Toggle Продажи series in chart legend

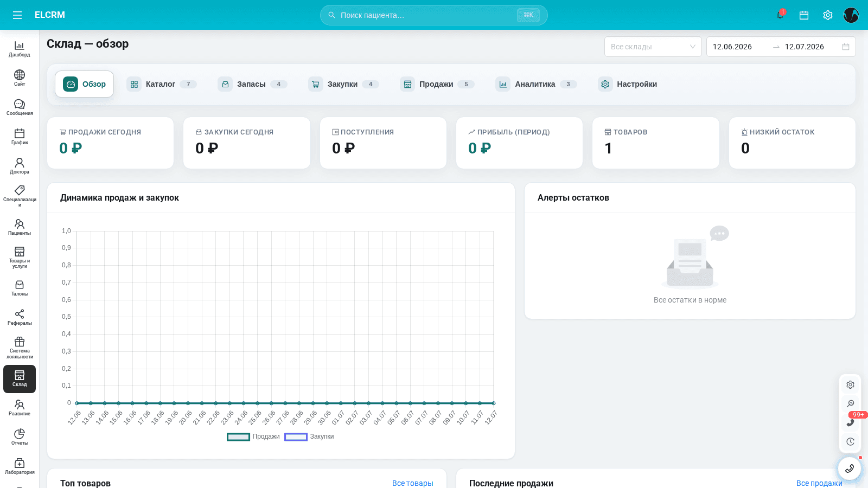[x=253, y=436]
